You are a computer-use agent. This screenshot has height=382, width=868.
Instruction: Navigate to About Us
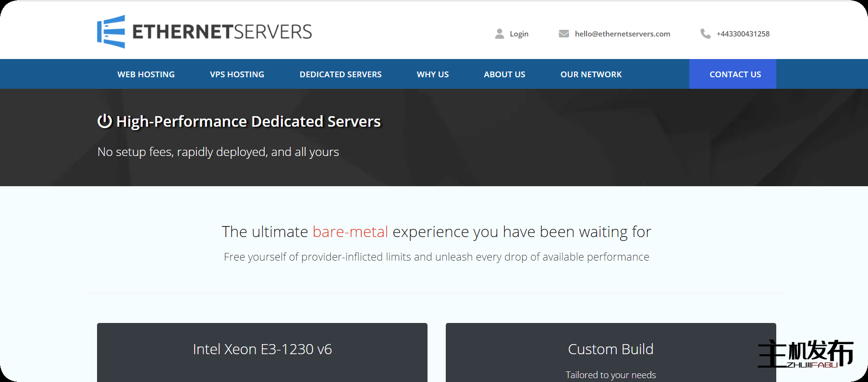pos(504,74)
